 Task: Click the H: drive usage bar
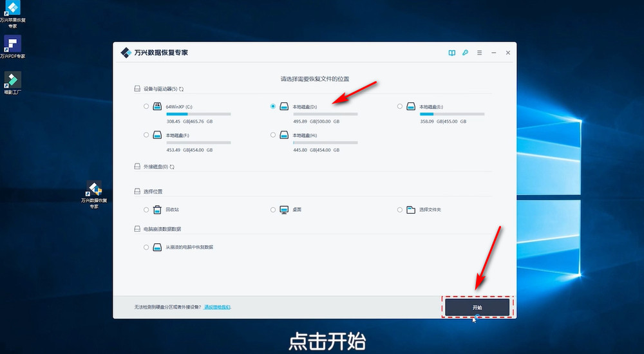point(325,142)
